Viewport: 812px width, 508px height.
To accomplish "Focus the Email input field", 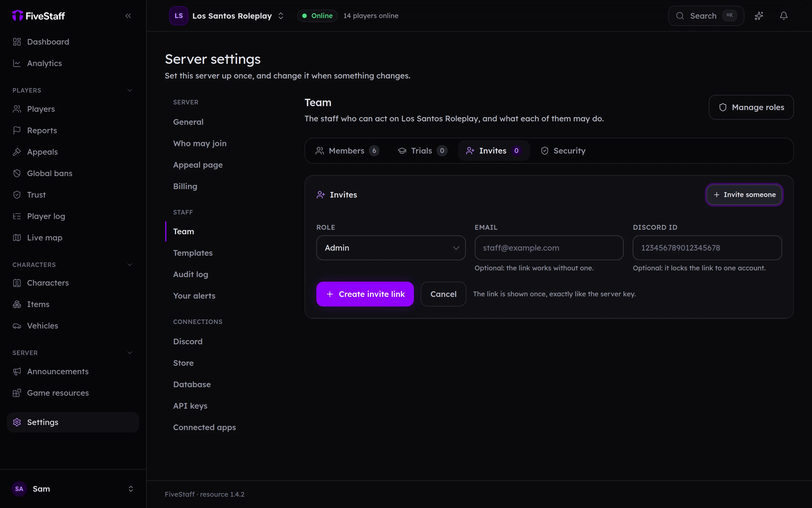I will point(549,248).
